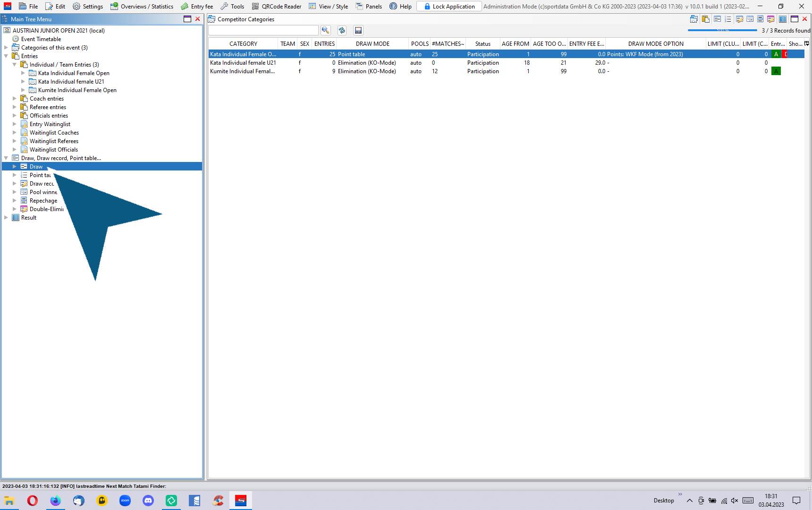
Task: Select Kumite Individual Female Open in the tree
Action: pyautogui.click(x=77, y=90)
